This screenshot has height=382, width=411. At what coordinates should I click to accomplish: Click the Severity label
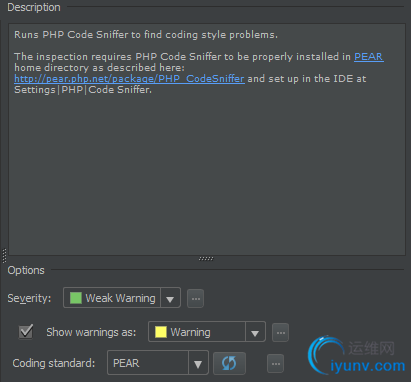[x=29, y=298]
